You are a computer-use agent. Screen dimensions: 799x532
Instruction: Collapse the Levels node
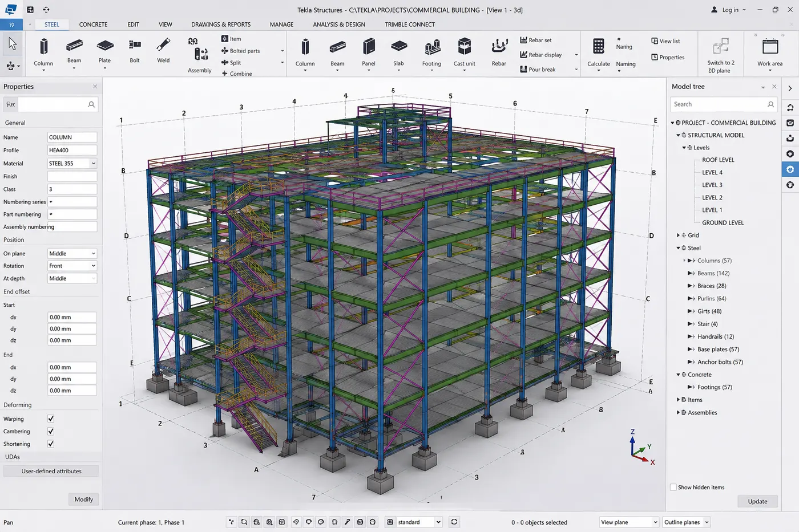tap(684, 148)
